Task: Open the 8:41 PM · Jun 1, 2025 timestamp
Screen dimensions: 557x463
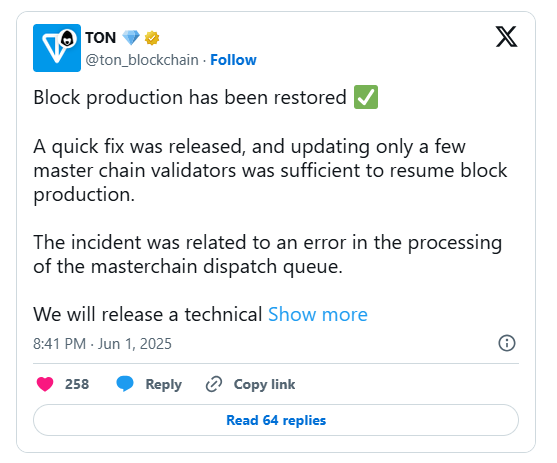Action: 102,344
